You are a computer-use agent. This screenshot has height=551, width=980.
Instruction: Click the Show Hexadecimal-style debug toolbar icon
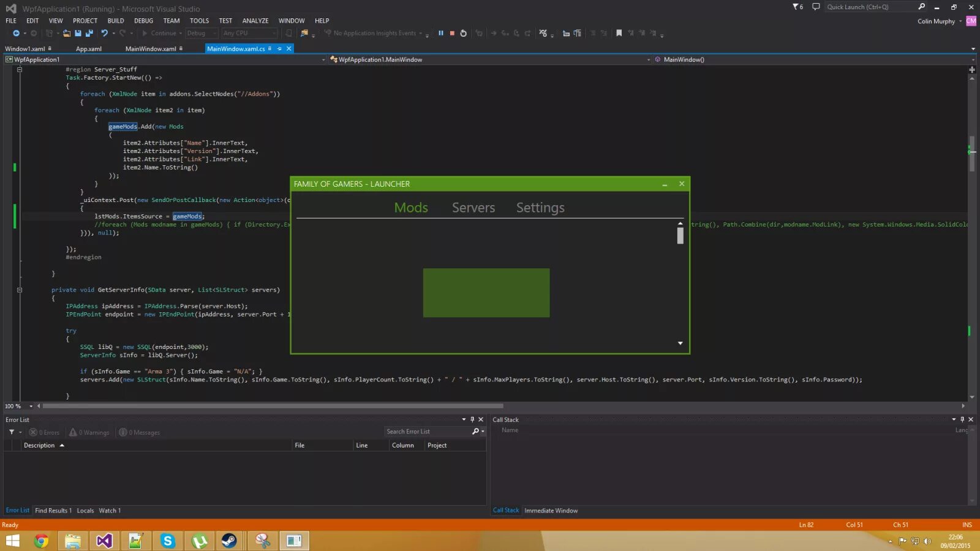coord(543,33)
